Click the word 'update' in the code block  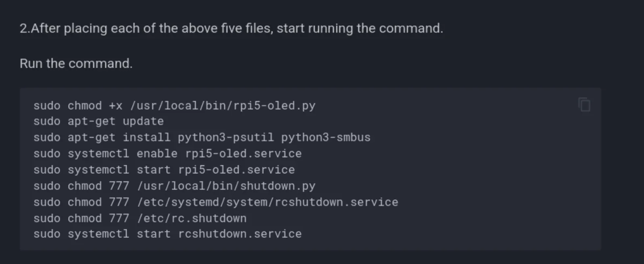click(143, 121)
